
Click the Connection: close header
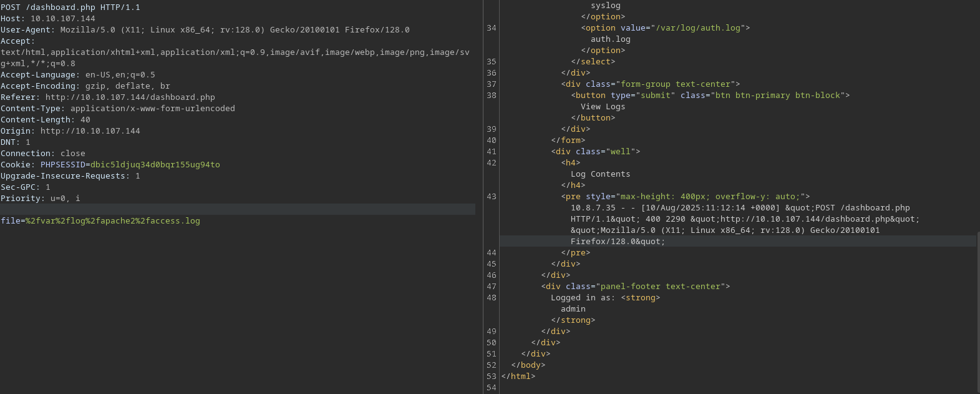42,154
